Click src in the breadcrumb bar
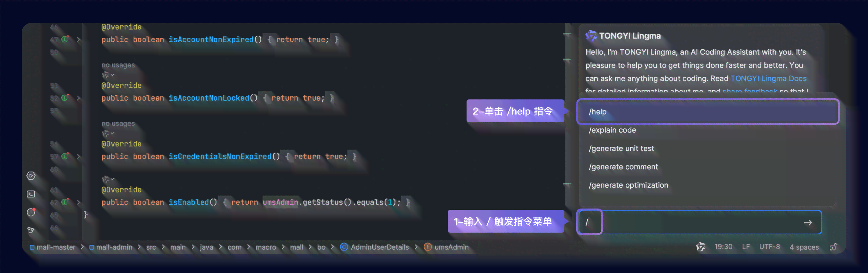Image resolution: width=868 pixels, height=273 pixels. tap(151, 247)
